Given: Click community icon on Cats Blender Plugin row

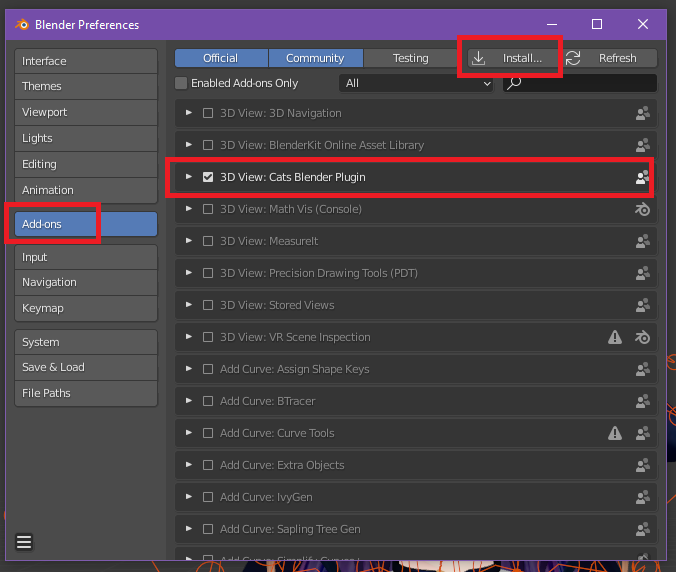Looking at the screenshot, I should pyautogui.click(x=642, y=177).
